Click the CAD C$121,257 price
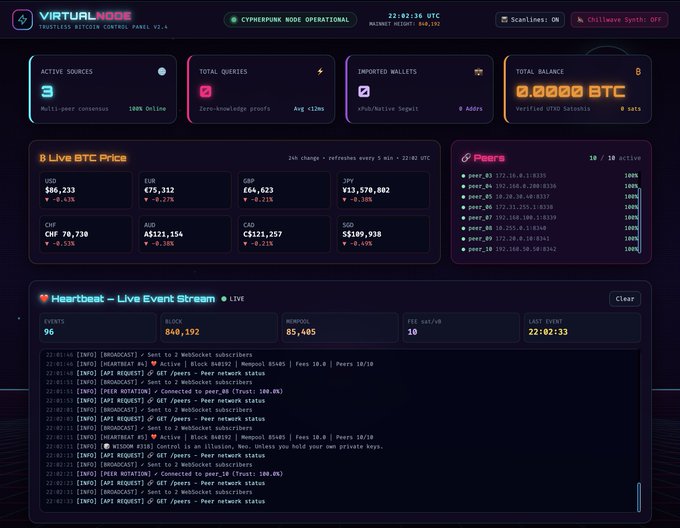Image resolution: width=680 pixels, height=528 pixels. pyautogui.click(x=262, y=234)
